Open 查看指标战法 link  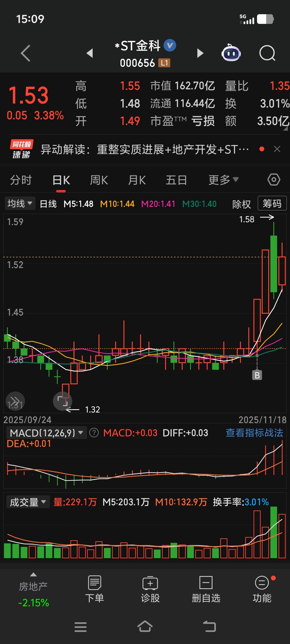(254, 433)
